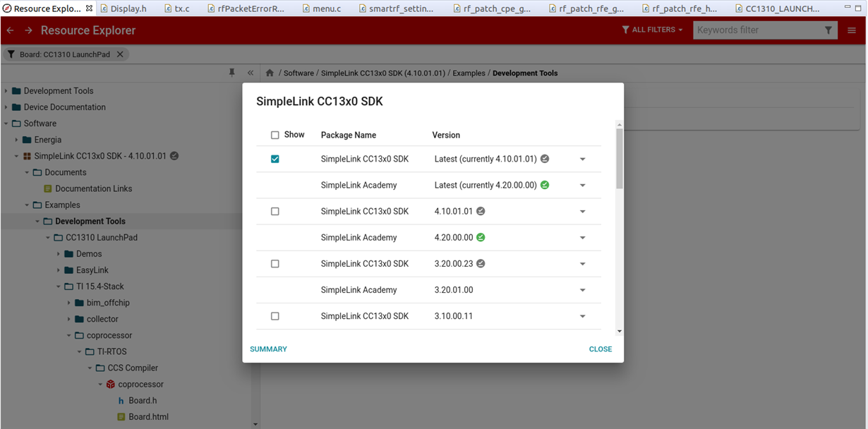
Task: Click the Documentation Links page icon
Action: pyautogui.click(x=48, y=188)
